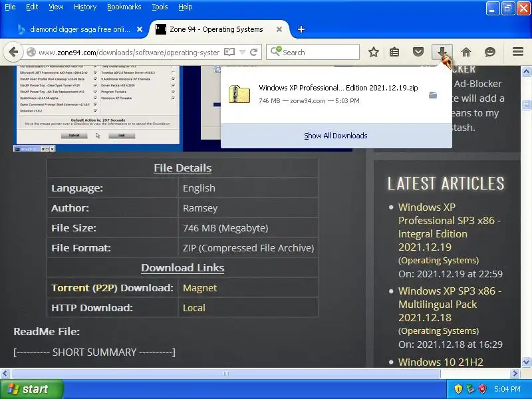
Task: Reload the current page
Action: pyautogui.click(x=253, y=53)
